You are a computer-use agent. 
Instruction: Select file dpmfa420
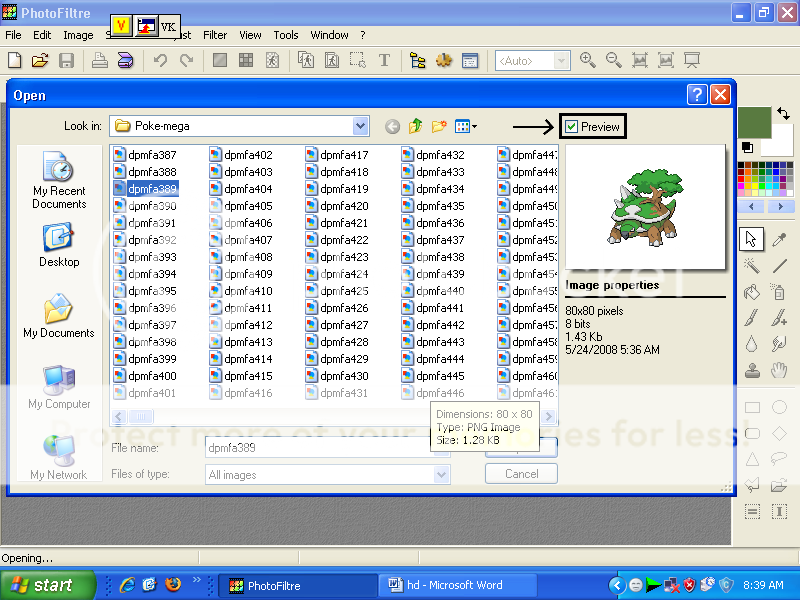(337, 206)
